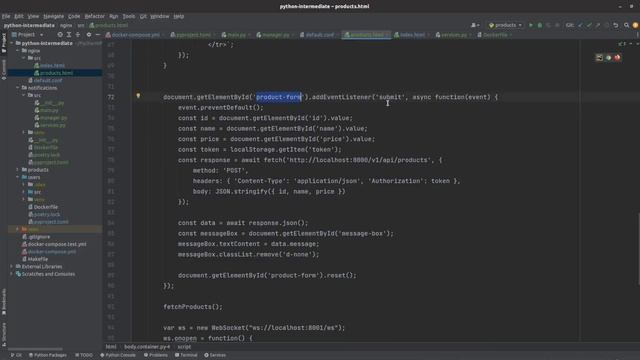
Task: Expand External Libraries node
Action: [12, 266]
